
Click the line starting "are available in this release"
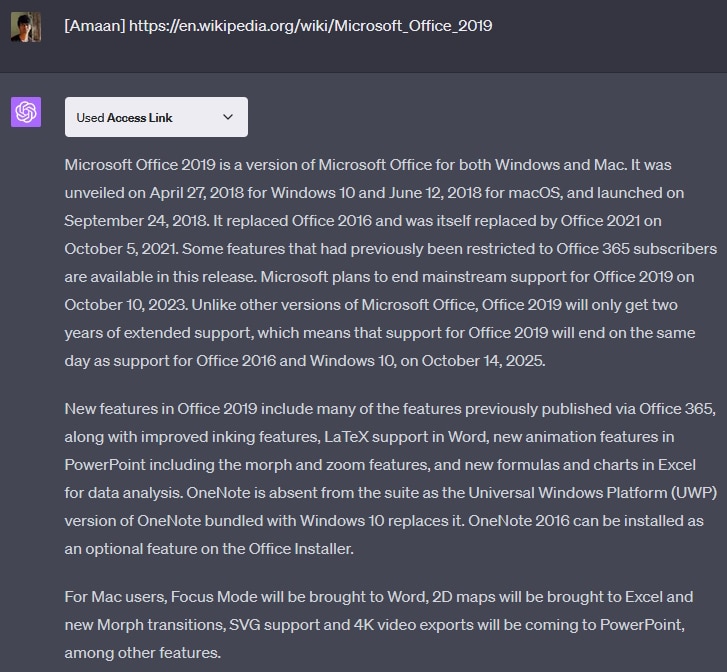379,277
